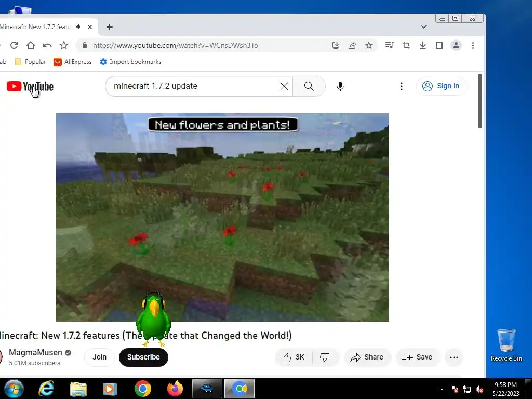
Task: Like the video with thumbs up
Action: (x=292, y=357)
